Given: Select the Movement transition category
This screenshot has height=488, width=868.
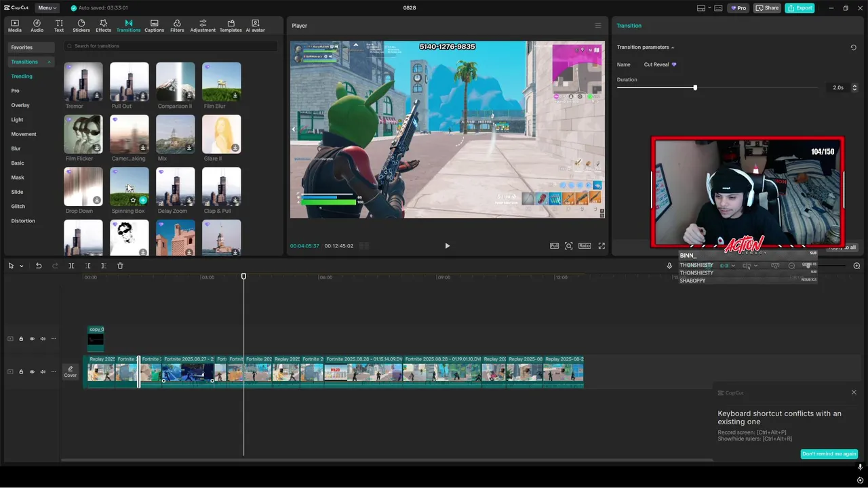Looking at the screenshot, I should (x=24, y=134).
